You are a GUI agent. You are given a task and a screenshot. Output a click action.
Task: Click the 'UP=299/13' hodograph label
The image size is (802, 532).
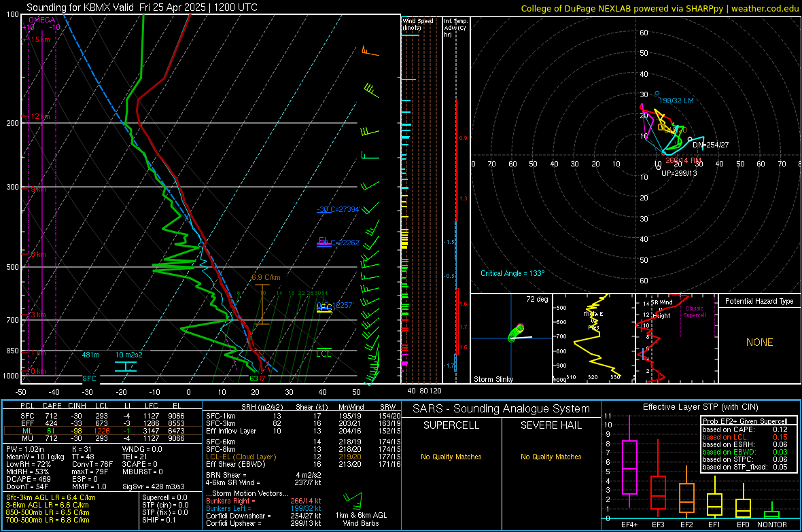pyautogui.click(x=679, y=173)
